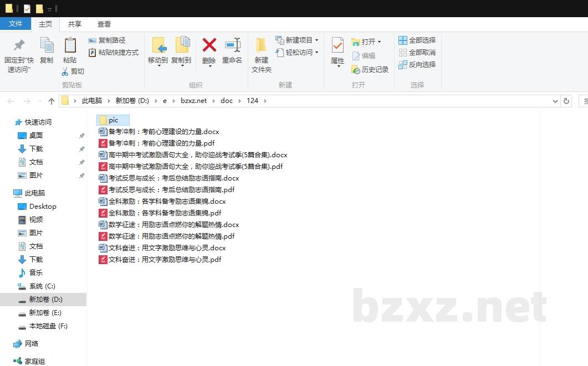This screenshot has height=366, width=588.
Task: Click Invert Selection (反向选择)
Action: pos(417,65)
